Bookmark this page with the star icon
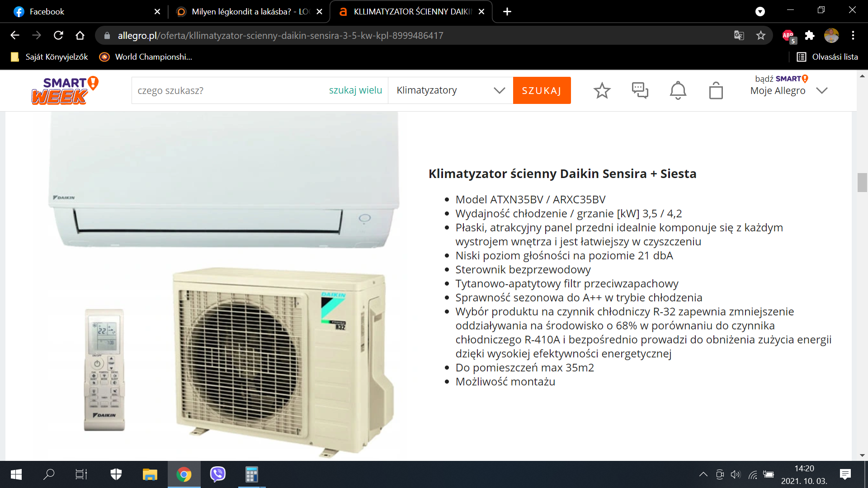Image resolution: width=868 pixels, height=488 pixels. point(760,35)
